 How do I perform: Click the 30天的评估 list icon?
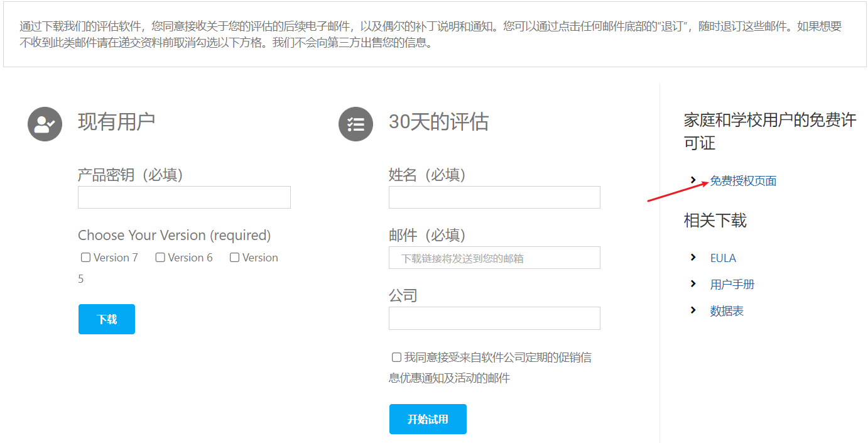click(355, 124)
